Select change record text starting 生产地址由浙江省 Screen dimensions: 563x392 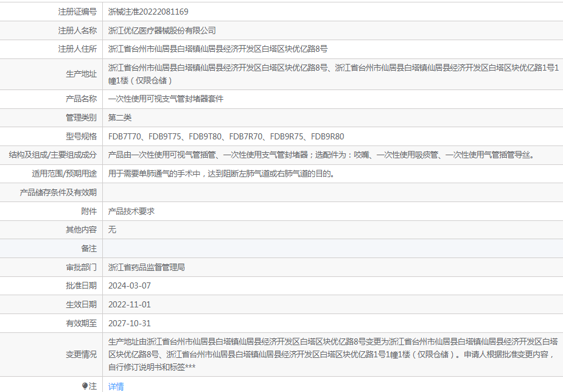pos(333,354)
